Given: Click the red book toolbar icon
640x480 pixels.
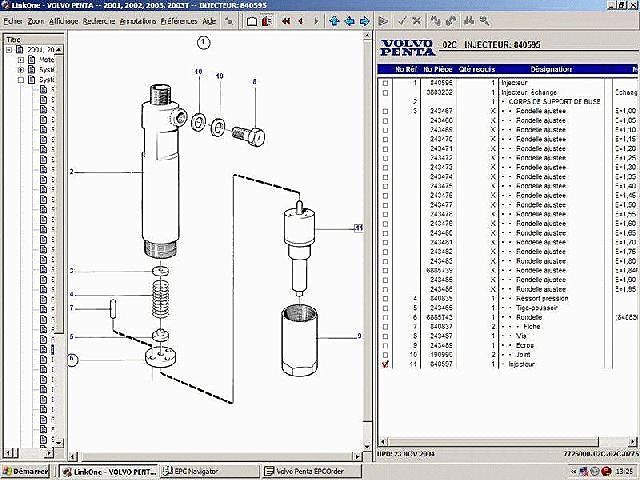Looking at the screenshot, I should coord(267,21).
